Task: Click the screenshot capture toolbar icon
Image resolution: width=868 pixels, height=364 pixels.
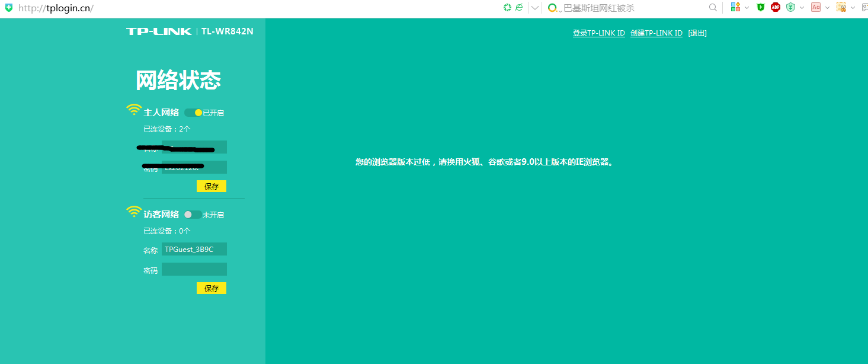Action: click(842, 8)
